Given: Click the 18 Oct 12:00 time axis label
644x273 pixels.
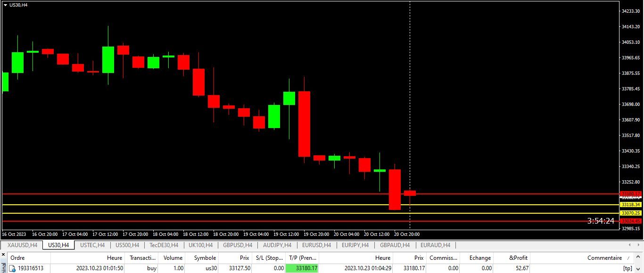Looking at the screenshot, I should 196,234.
